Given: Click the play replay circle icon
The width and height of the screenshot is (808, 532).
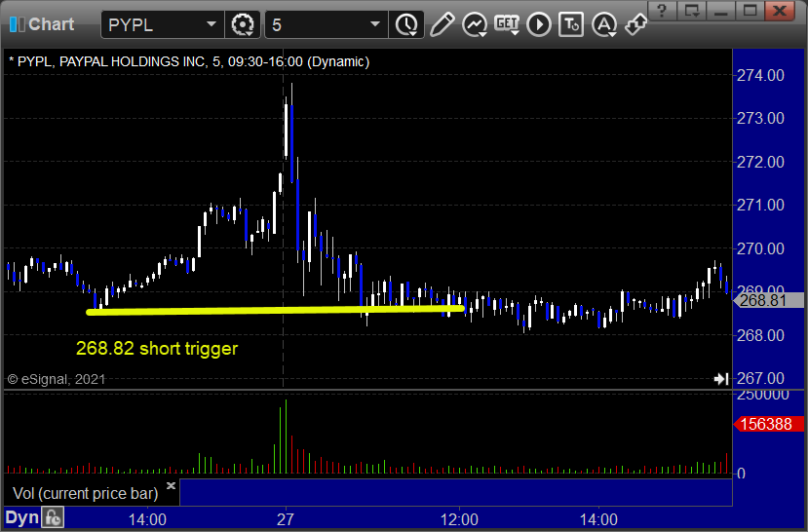Looking at the screenshot, I should (539, 24).
